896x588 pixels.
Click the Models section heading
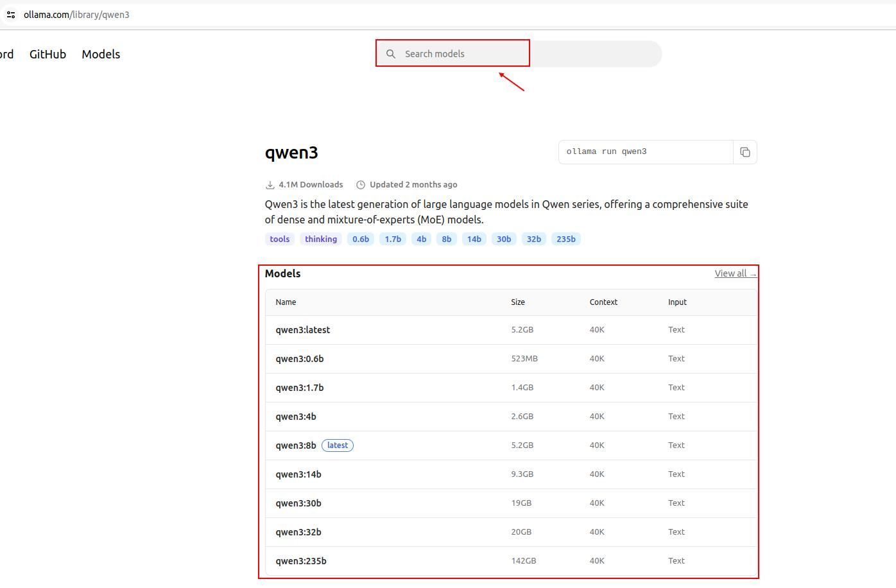click(x=283, y=273)
